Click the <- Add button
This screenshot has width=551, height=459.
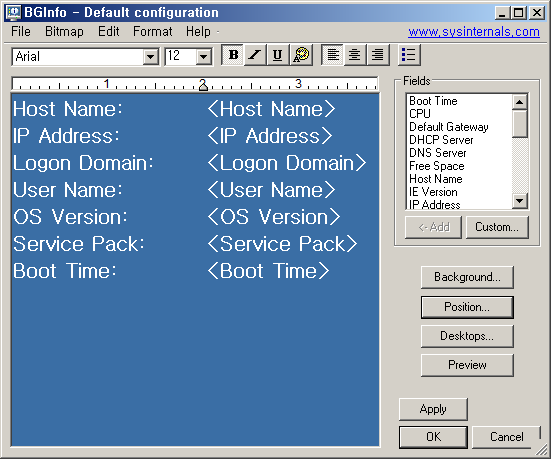(x=433, y=227)
